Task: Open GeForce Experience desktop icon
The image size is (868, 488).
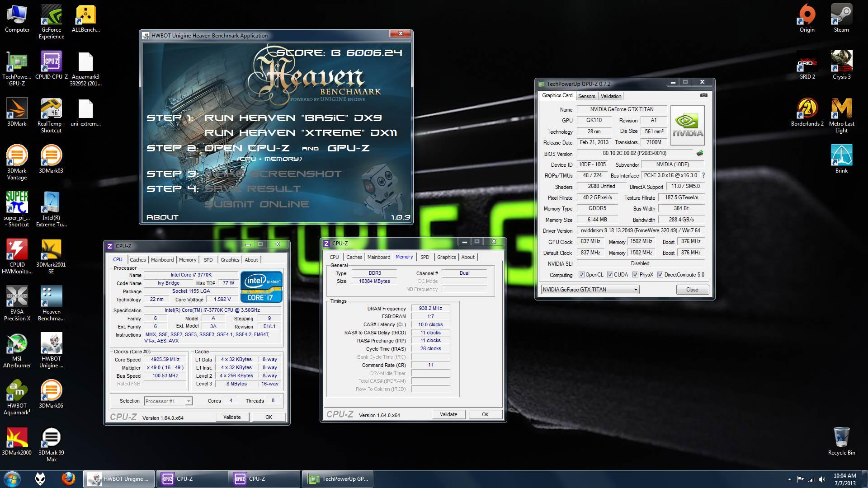Action: coord(51,22)
